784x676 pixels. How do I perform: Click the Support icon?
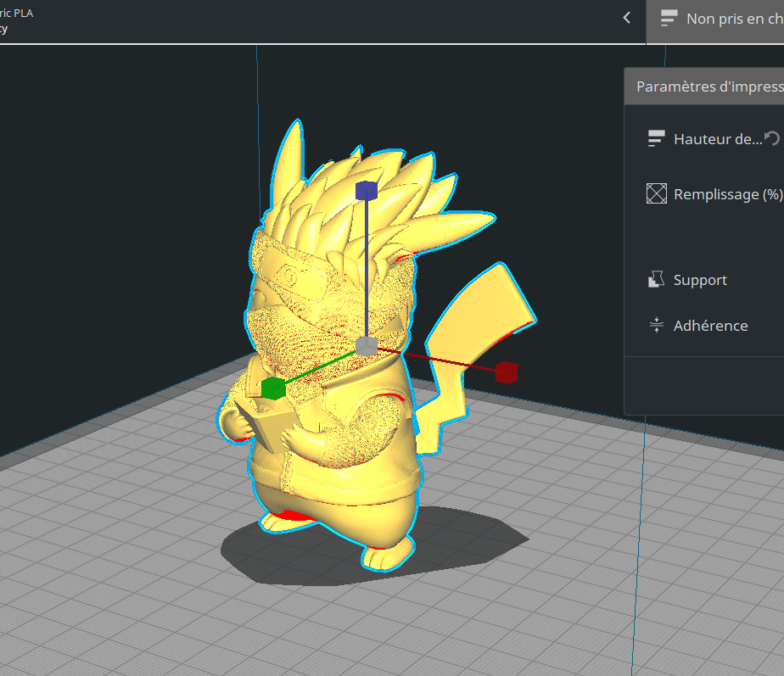[x=657, y=280]
